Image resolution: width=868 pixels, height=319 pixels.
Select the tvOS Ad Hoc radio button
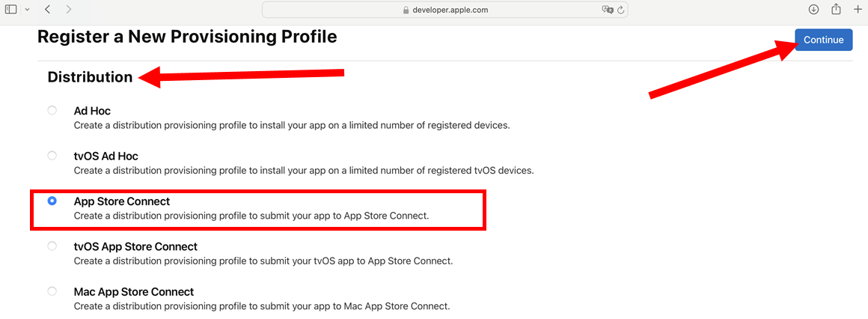click(52, 156)
